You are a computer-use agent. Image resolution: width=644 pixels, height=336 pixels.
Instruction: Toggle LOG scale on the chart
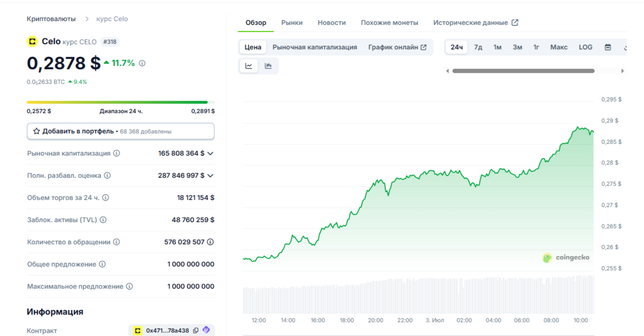(585, 47)
